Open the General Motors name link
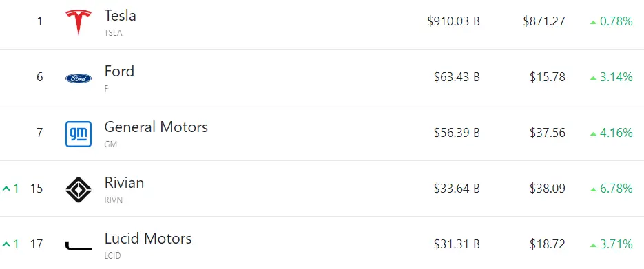 click(x=156, y=127)
